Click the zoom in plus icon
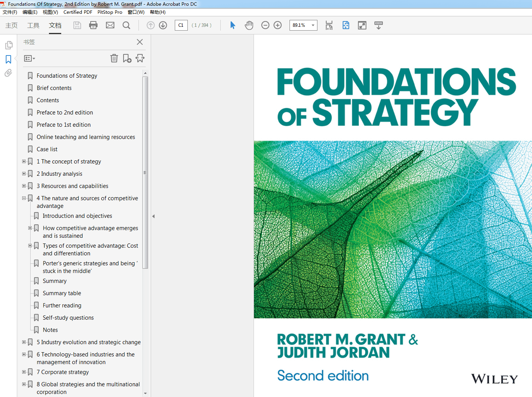 tap(278, 25)
